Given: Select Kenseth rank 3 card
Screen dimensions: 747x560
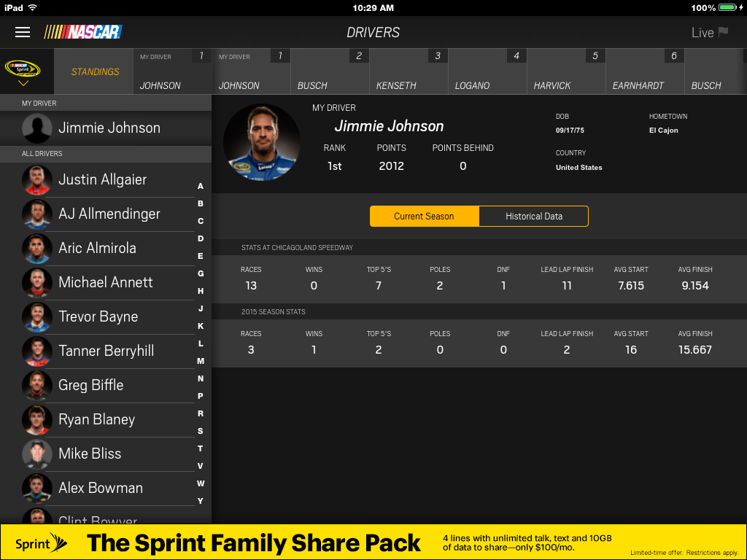Looking at the screenshot, I should (409, 71).
